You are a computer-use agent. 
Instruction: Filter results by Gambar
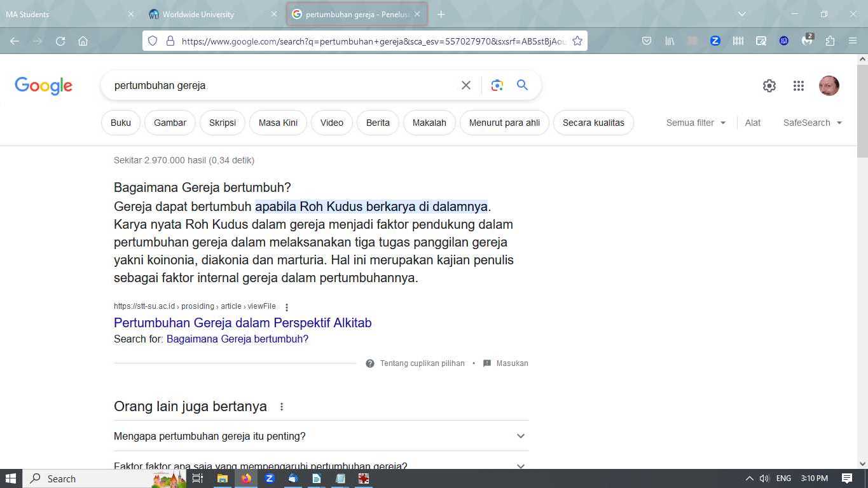pos(170,123)
